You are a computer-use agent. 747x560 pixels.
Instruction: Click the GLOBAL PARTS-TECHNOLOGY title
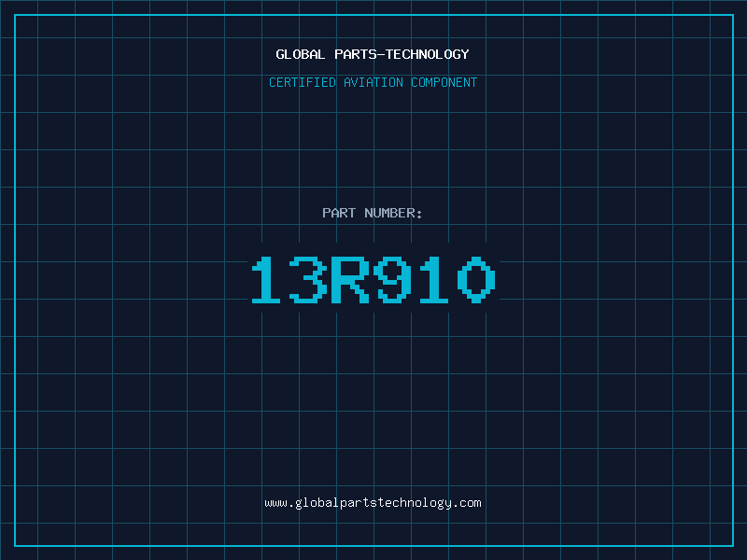373,54
